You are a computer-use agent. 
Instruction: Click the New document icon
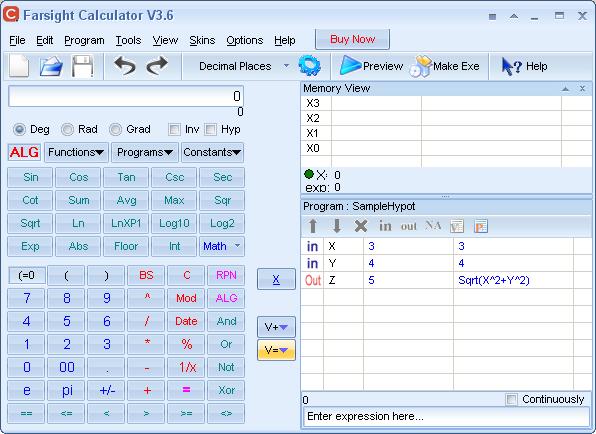pyautogui.click(x=19, y=66)
